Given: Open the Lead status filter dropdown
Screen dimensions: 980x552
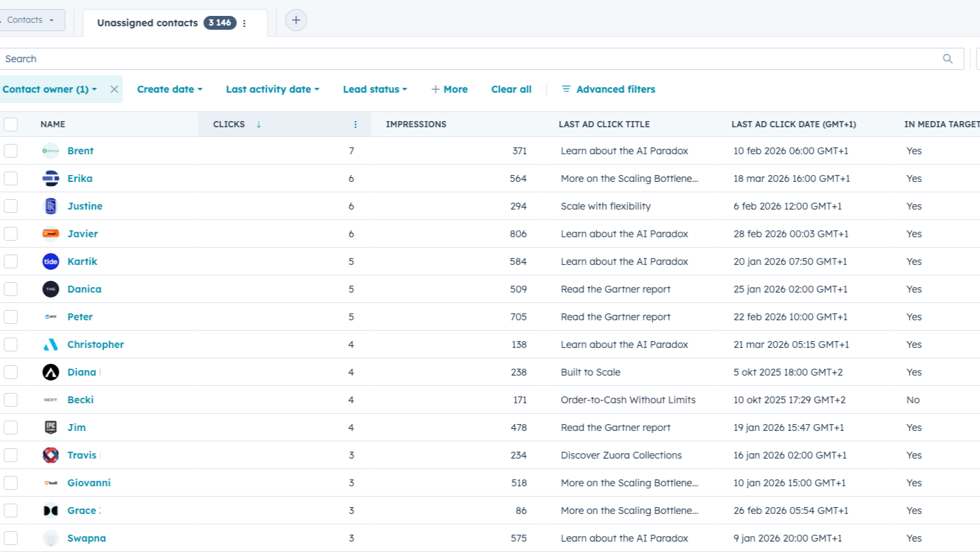Looking at the screenshot, I should pos(375,89).
